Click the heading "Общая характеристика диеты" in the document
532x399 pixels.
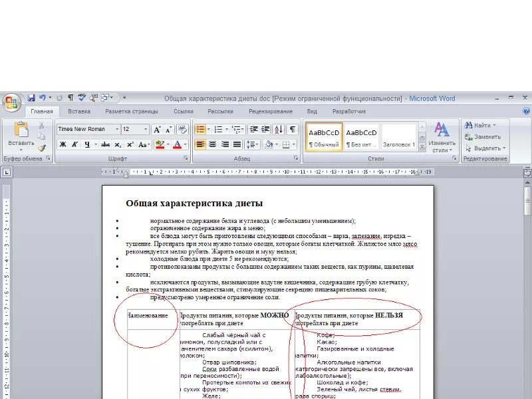click(194, 203)
